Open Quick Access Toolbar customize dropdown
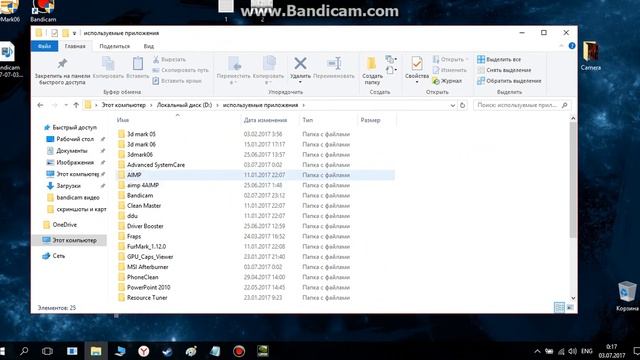 click(x=74, y=33)
